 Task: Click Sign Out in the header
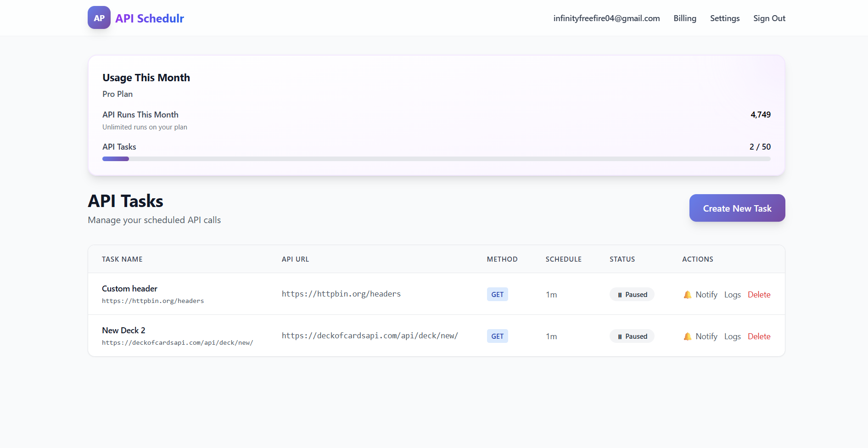tap(769, 18)
